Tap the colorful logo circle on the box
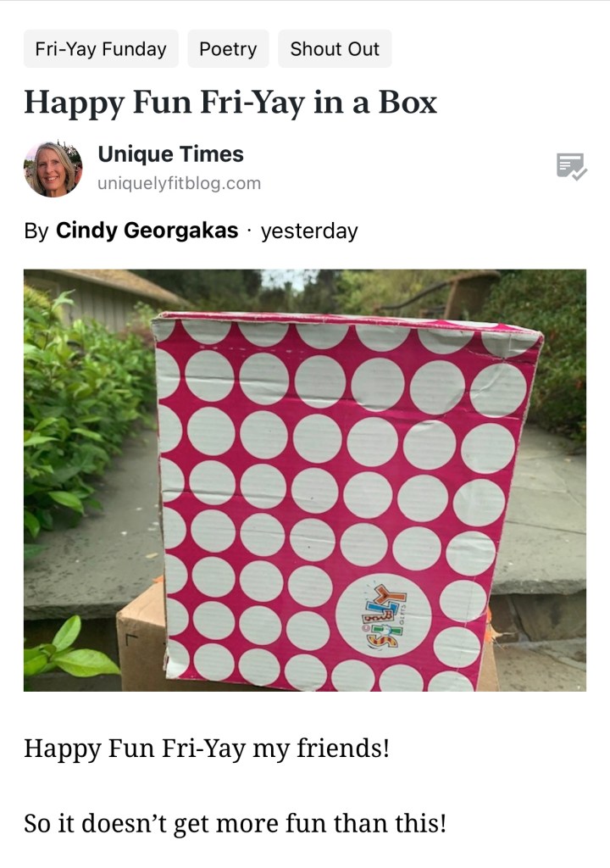 click(383, 615)
